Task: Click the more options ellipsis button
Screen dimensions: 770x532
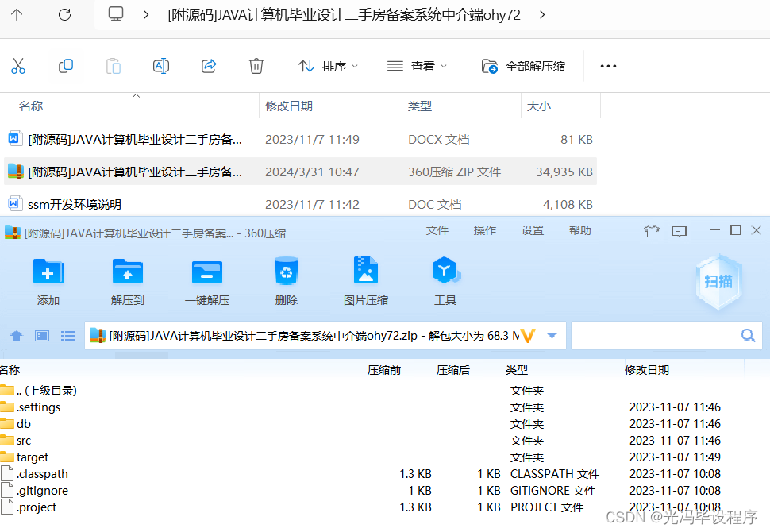Action: [608, 66]
